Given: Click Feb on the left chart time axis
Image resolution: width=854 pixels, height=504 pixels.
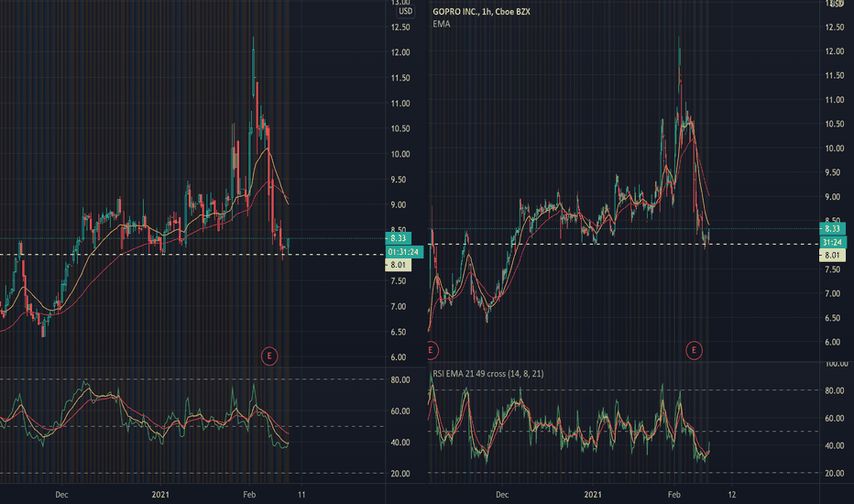Looking at the screenshot, I should [249, 495].
